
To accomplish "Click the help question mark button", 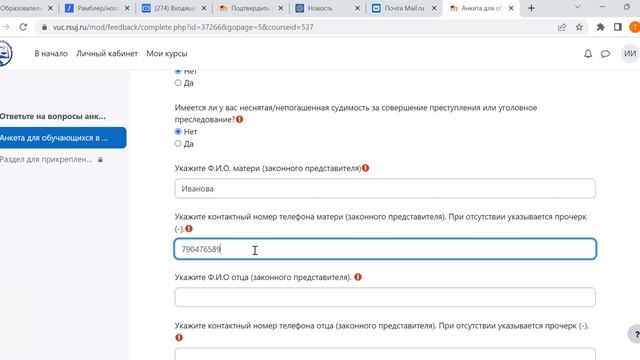I will (x=635, y=334).
